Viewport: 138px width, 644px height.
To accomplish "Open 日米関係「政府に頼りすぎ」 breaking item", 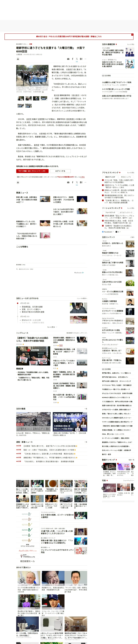I will [x=50, y=446].
